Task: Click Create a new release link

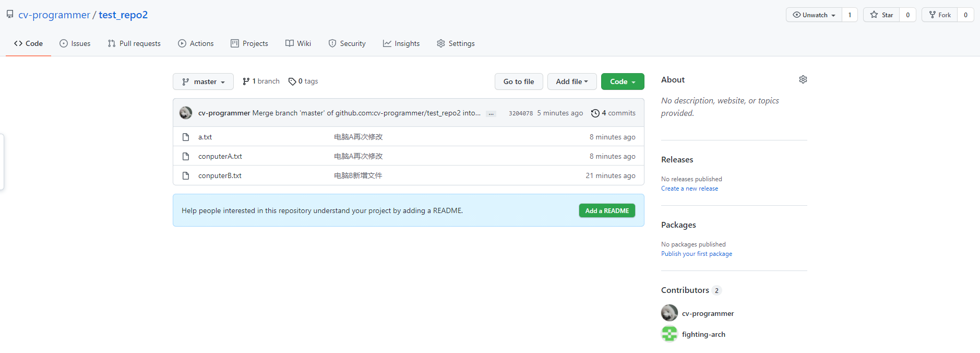Action: click(x=689, y=189)
